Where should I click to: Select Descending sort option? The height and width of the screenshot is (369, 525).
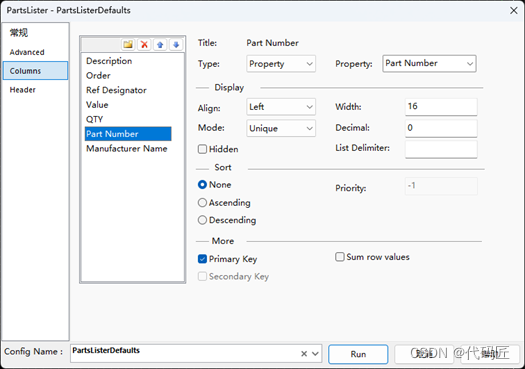pos(202,220)
